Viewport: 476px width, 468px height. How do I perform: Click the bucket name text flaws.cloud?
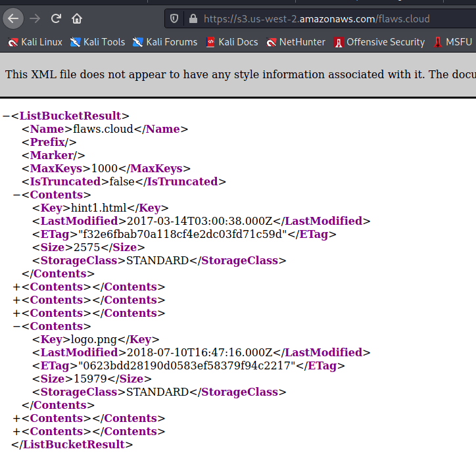pos(103,129)
